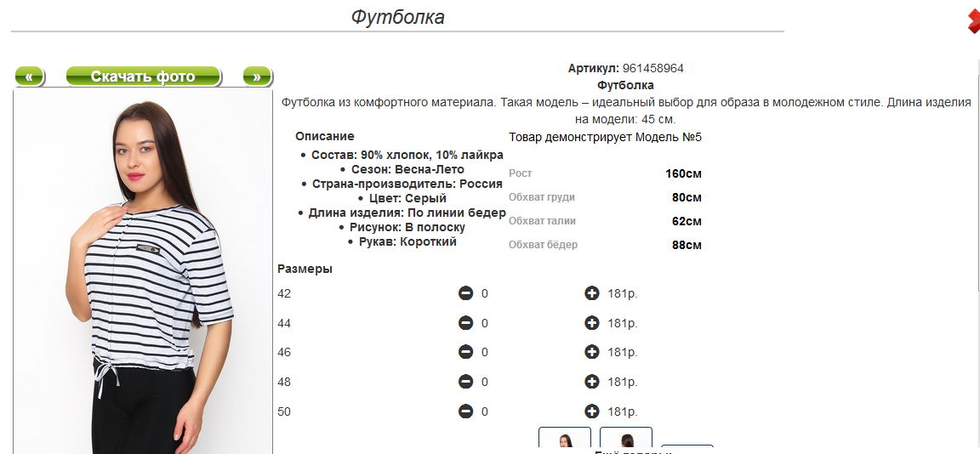Go to previous photo with « button
This screenshot has width=980, height=454.
[x=30, y=77]
